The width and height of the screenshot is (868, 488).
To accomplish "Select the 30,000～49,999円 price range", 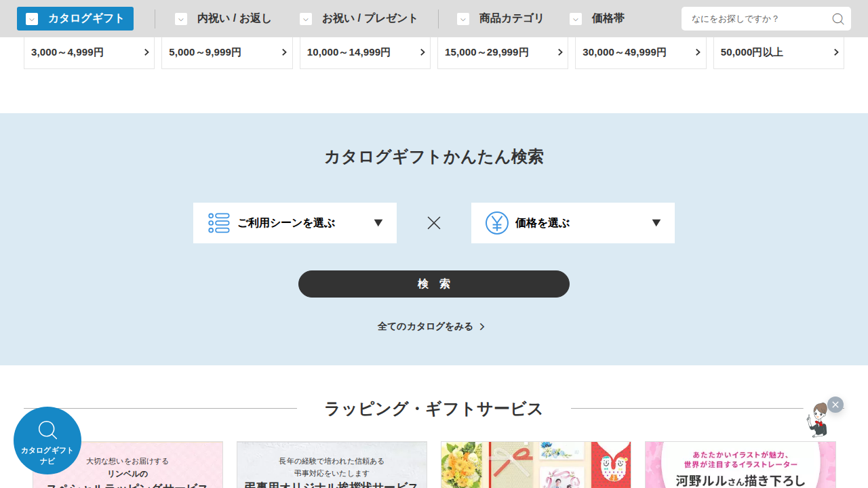I will (x=641, y=53).
